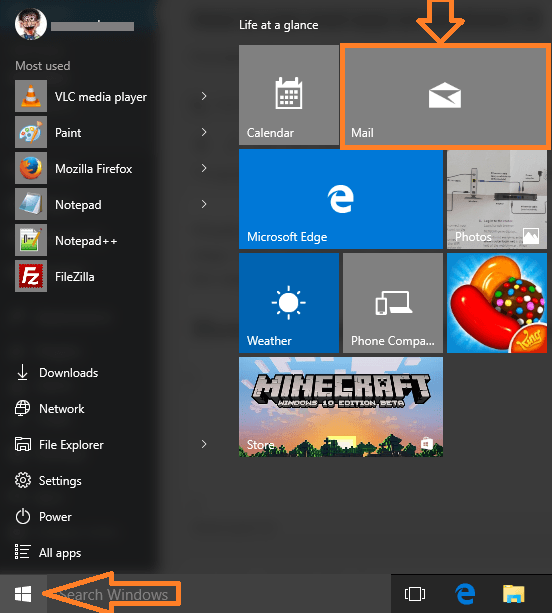Click the 'Life at a glance' group title

279,25
